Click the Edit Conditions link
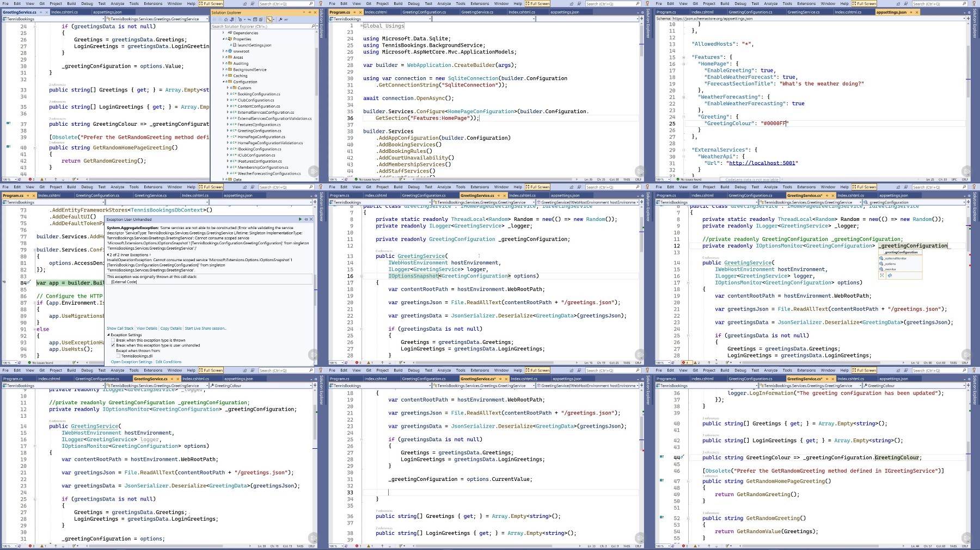980x550 pixels. 168,362
